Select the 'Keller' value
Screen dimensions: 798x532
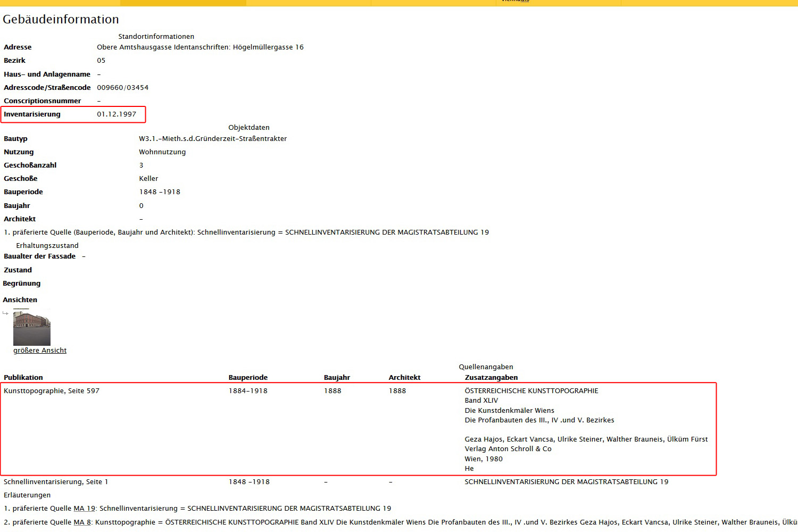point(148,178)
